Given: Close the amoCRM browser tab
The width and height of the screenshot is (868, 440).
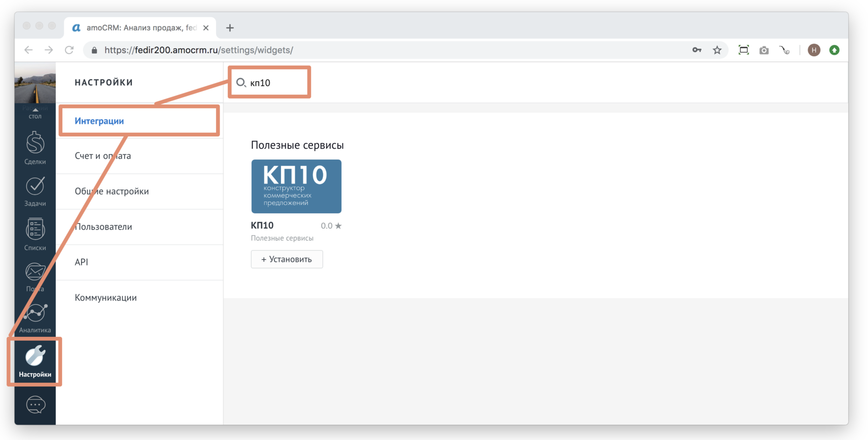Looking at the screenshot, I should (x=206, y=28).
